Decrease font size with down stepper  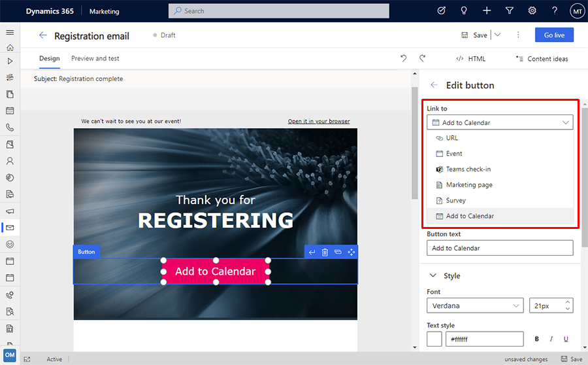567,309
